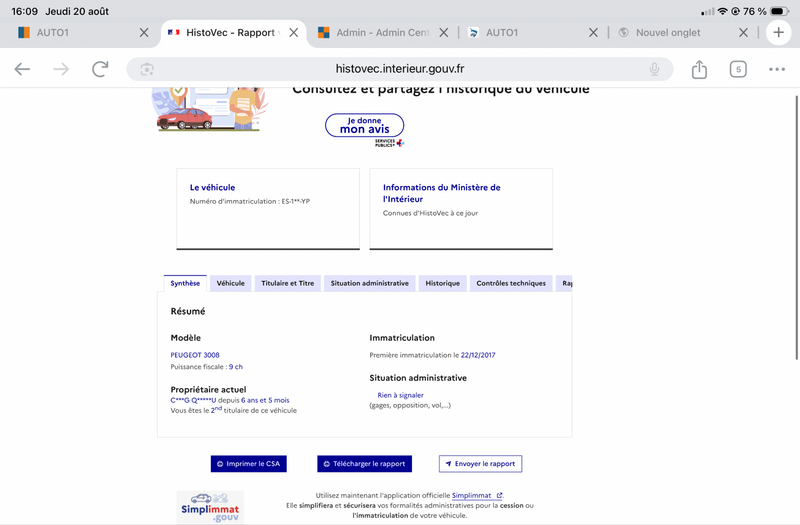The height and width of the screenshot is (525, 800).
Task: Click the browser forward arrow
Action: [x=61, y=69]
